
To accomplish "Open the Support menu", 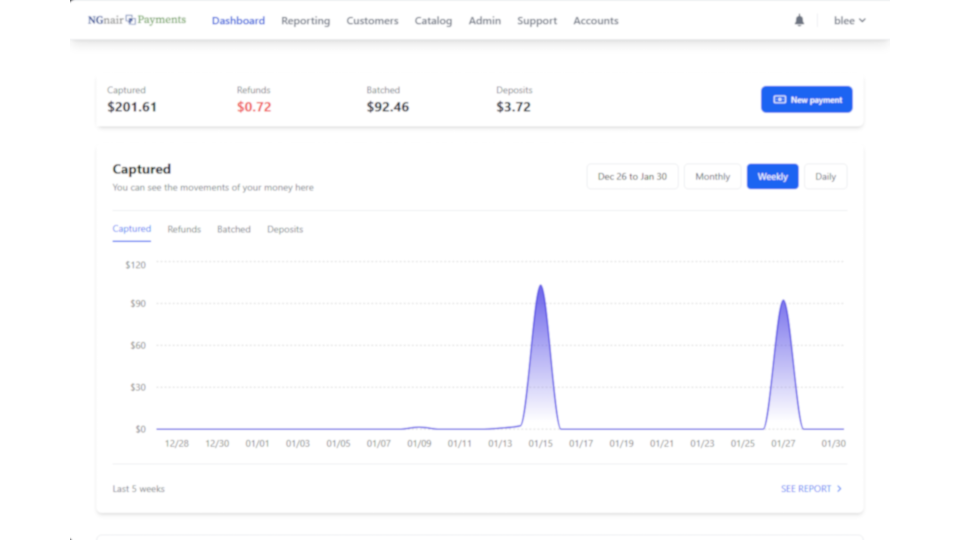I will click(x=537, y=21).
